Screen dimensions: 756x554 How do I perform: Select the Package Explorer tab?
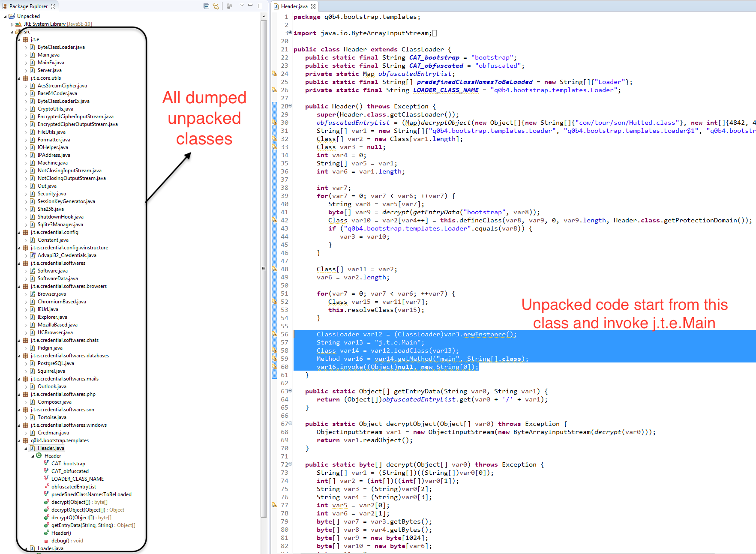(x=28, y=6)
